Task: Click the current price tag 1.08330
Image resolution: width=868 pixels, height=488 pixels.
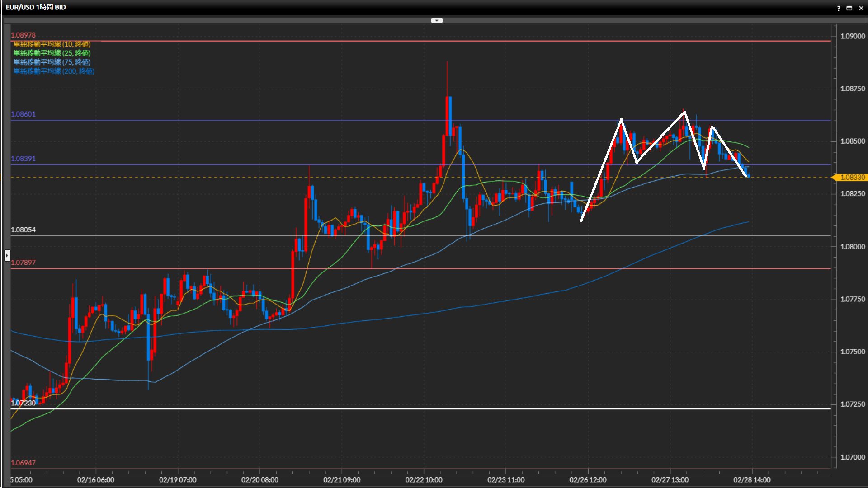Action: coord(852,178)
